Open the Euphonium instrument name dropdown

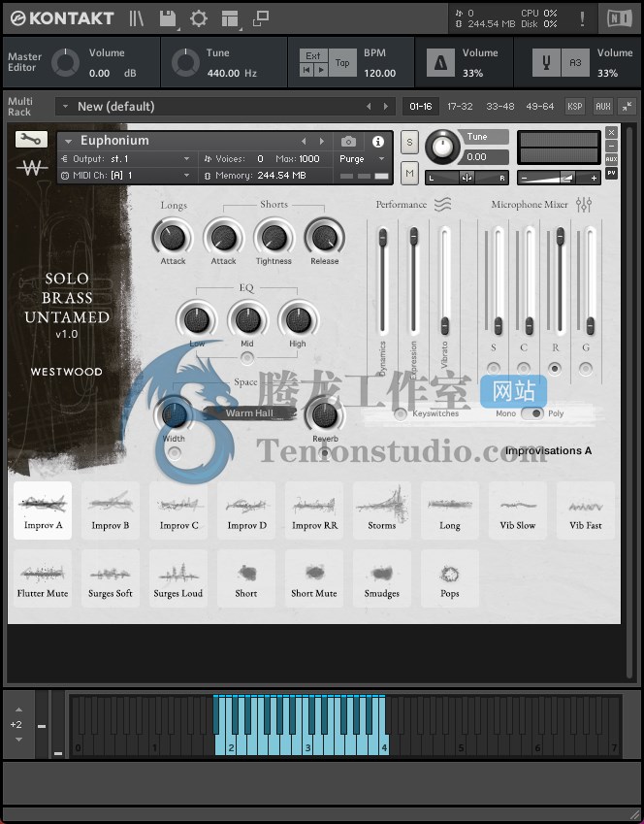point(68,142)
